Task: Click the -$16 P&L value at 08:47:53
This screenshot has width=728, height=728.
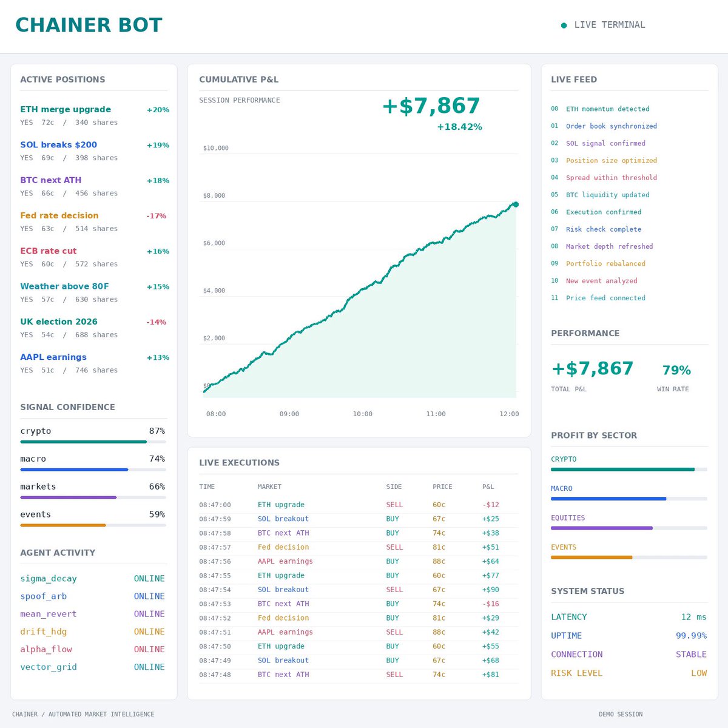Action: pyautogui.click(x=491, y=604)
